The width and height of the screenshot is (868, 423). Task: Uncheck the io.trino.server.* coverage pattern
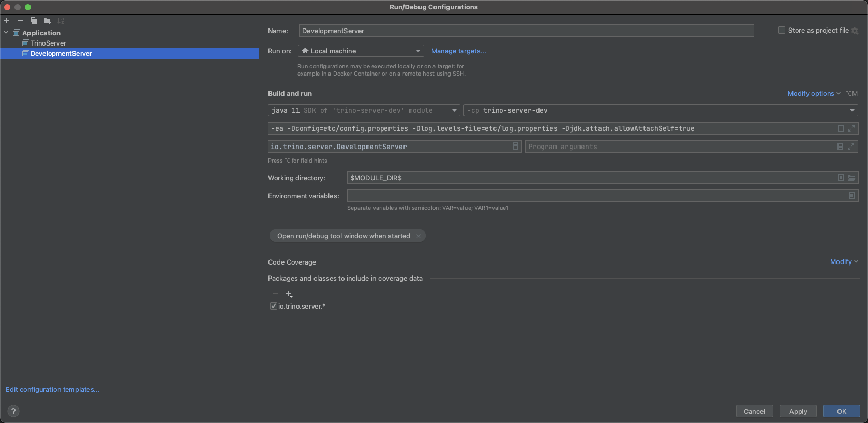point(274,306)
